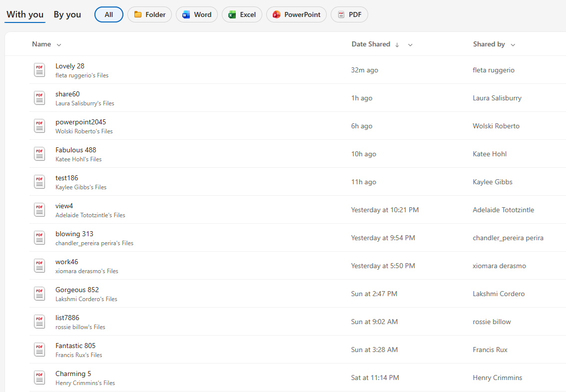Screen dimensions: 566x392
Task: Open the file Charming 5
Action: pyautogui.click(x=73, y=374)
